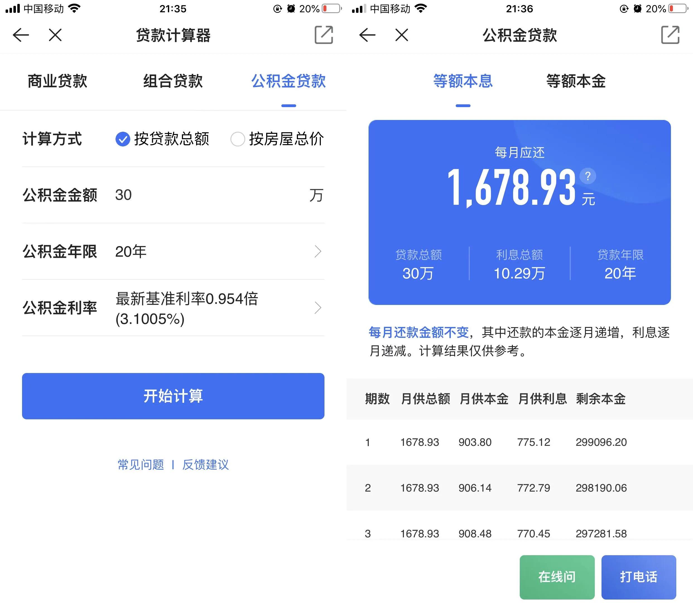Viewport: 693px width, 616px height.
Task: Tap the back arrow on the 公积金贷款 results screen
Action: [x=367, y=35]
